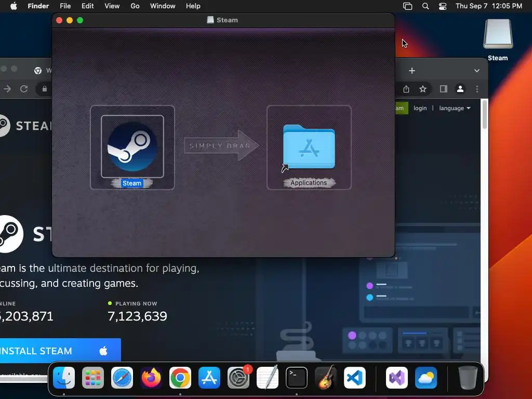Close the Steam installer window
The image size is (532, 399).
pos(59,20)
